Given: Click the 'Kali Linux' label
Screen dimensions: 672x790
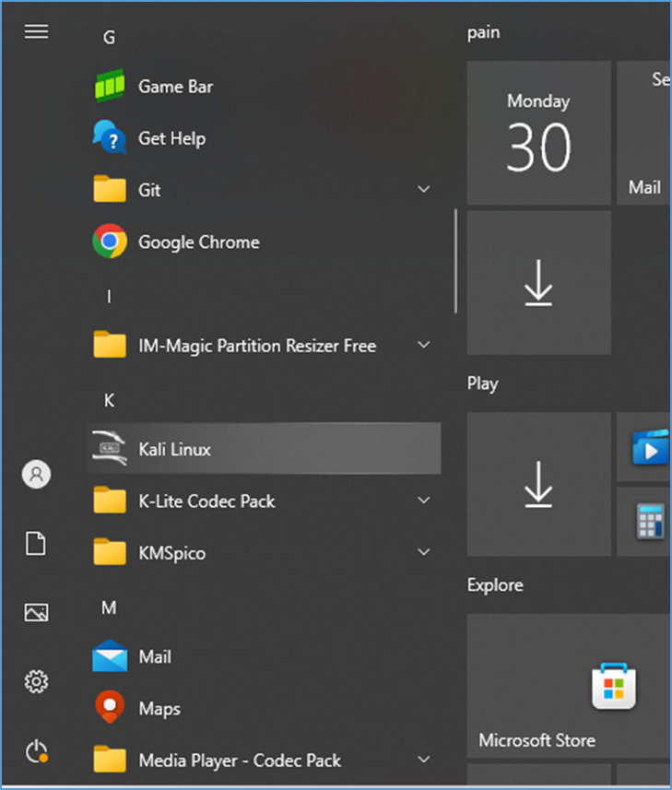Looking at the screenshot, I should (174, 449).
